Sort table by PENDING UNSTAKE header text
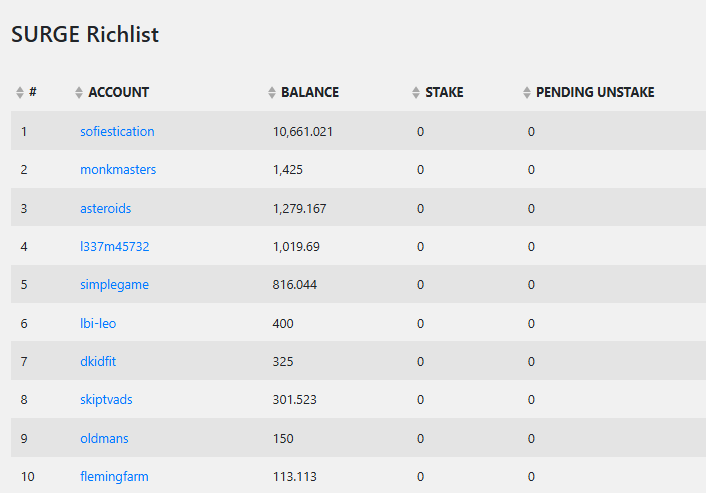The height and width of the screenshot is (493, 706). tap(595, 92)
